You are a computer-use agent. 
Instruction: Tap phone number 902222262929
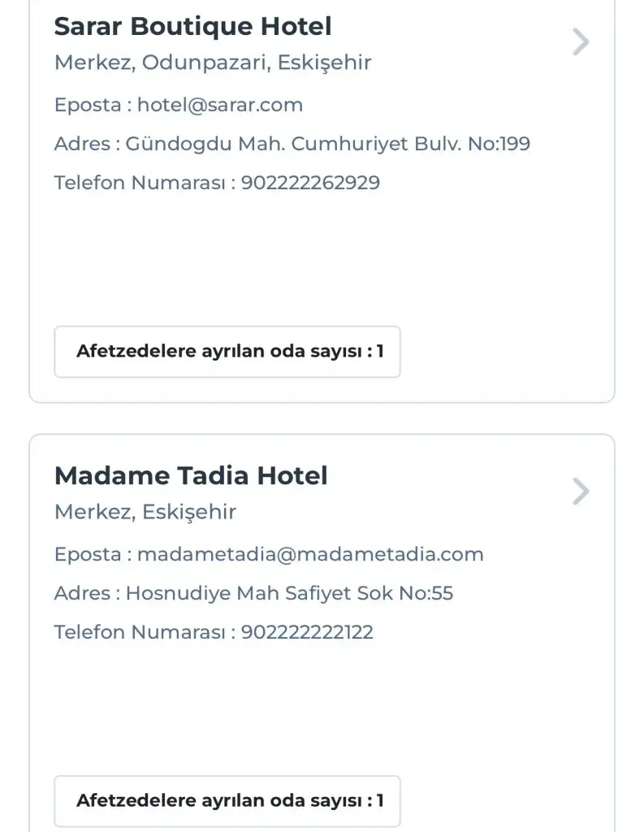click(x=310, y=183)
